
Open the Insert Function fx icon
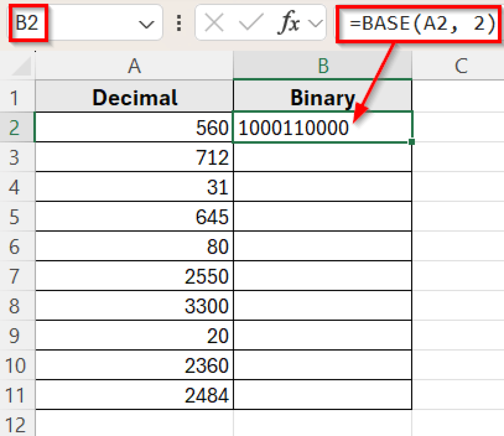point(289,23)
